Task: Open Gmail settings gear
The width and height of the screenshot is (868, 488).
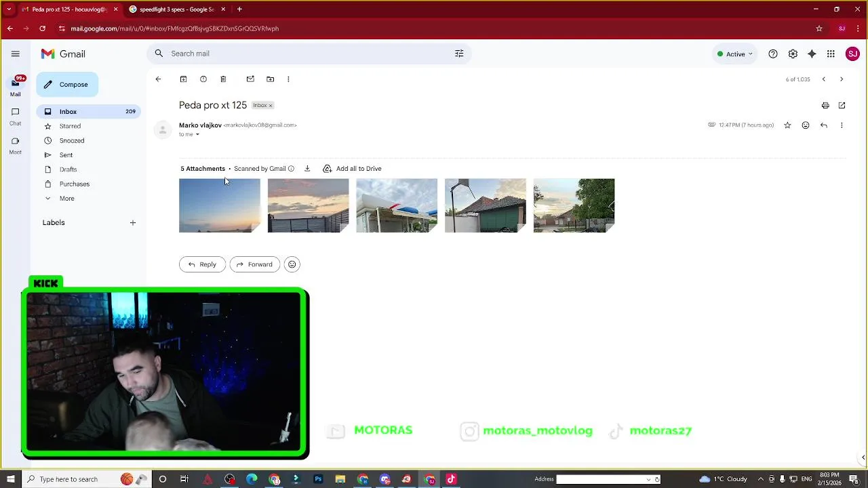Action: [793, 54]
